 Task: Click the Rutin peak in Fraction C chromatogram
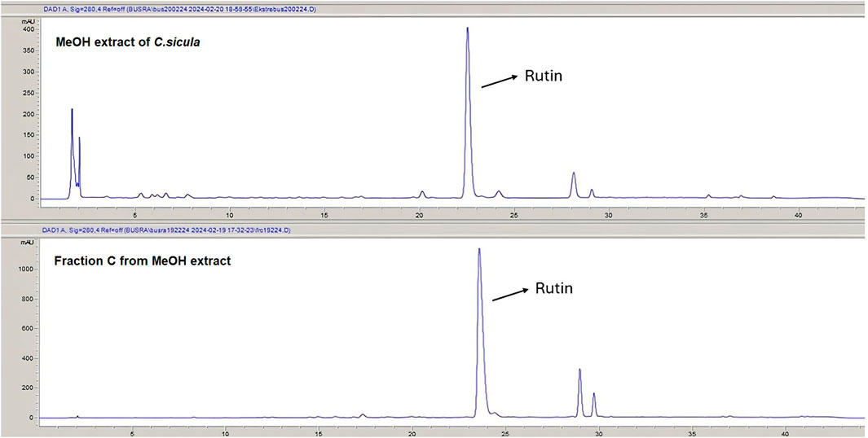480,332
